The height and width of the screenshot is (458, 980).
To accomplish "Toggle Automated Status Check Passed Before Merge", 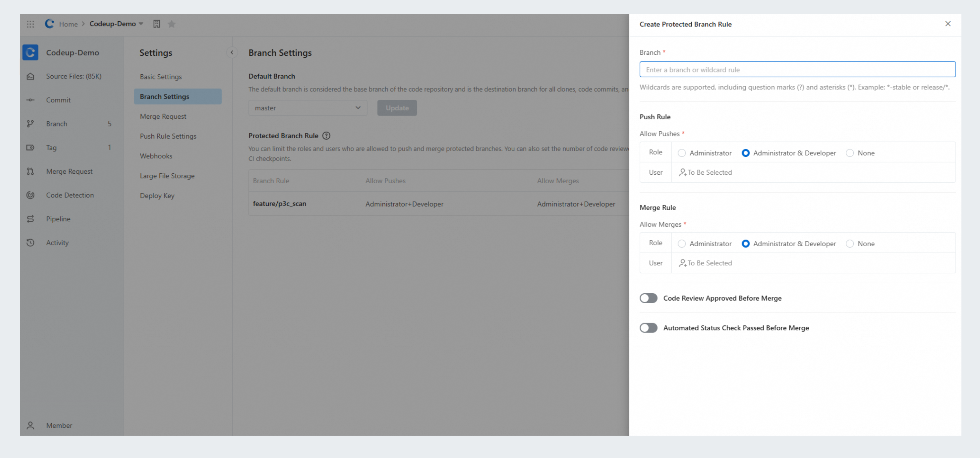I will 648,328.
